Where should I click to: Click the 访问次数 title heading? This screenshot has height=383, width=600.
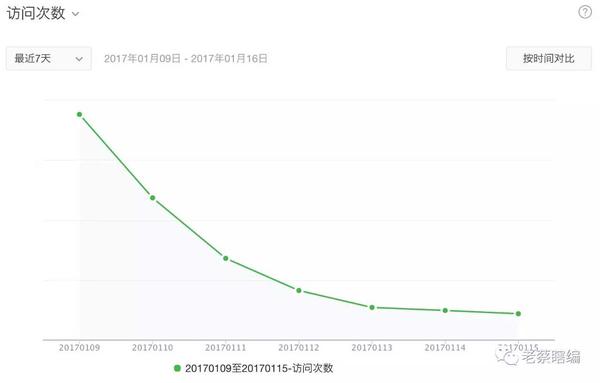click(x=36, y=13)
